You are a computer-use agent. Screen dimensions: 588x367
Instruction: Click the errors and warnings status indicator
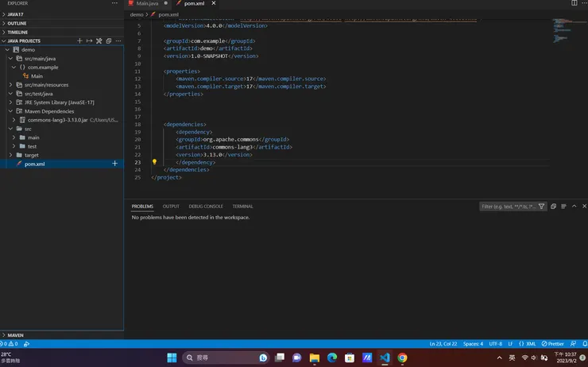[x=9, y=344]
